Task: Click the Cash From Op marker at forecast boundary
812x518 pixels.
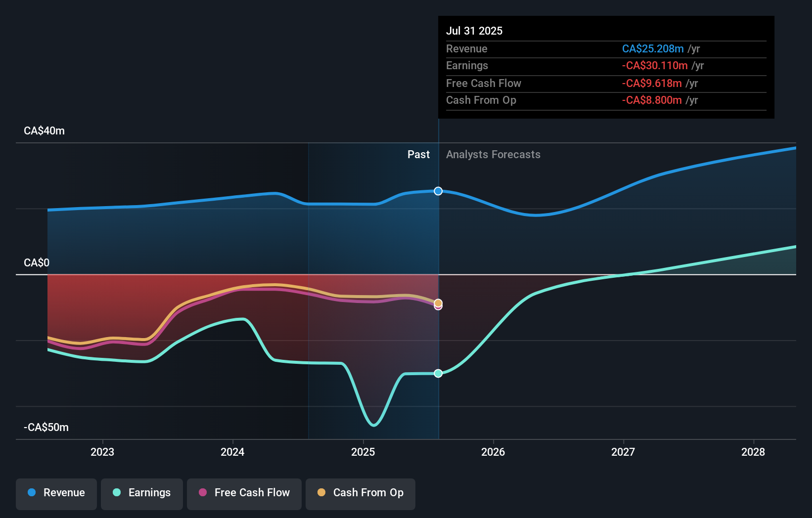Action: click(x=438, y=302)
